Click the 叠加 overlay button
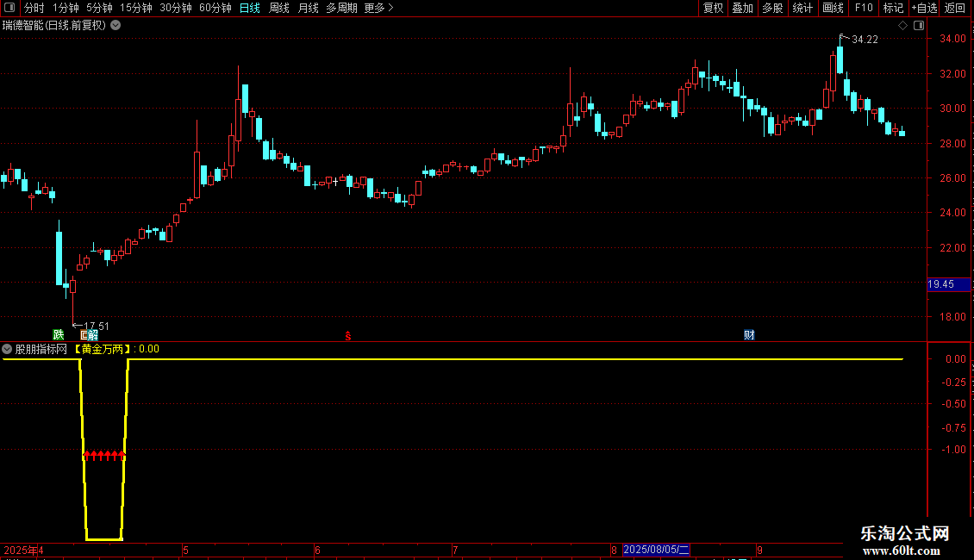 point(743,8)
